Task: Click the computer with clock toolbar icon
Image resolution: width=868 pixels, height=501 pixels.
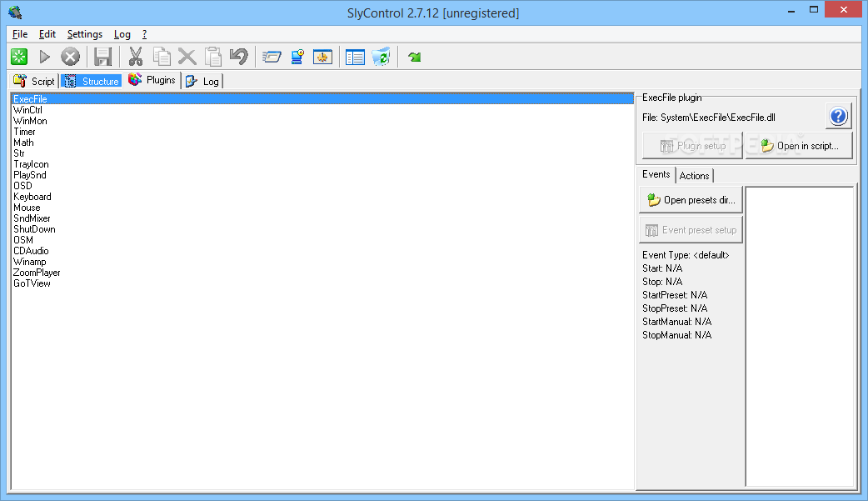Action: 298,57
